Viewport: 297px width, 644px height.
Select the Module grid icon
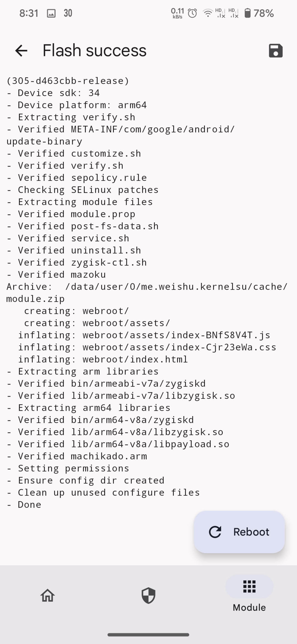pyautogui.click(x=249, y=587)
